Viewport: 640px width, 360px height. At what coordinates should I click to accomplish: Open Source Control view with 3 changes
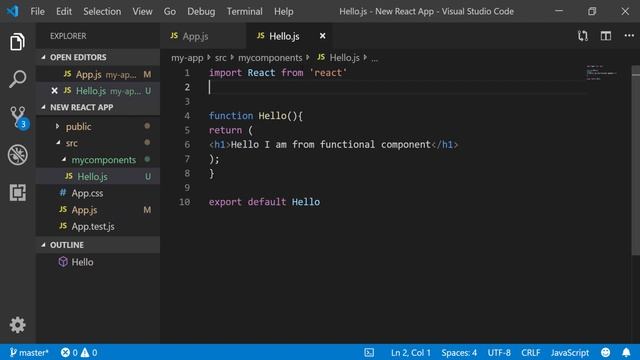point(18,118)
